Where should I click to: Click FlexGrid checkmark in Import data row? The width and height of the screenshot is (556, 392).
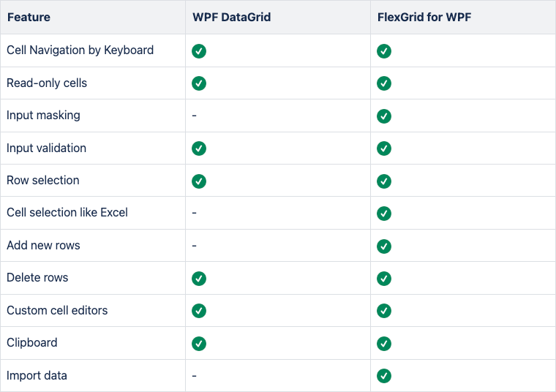[384, 376]
